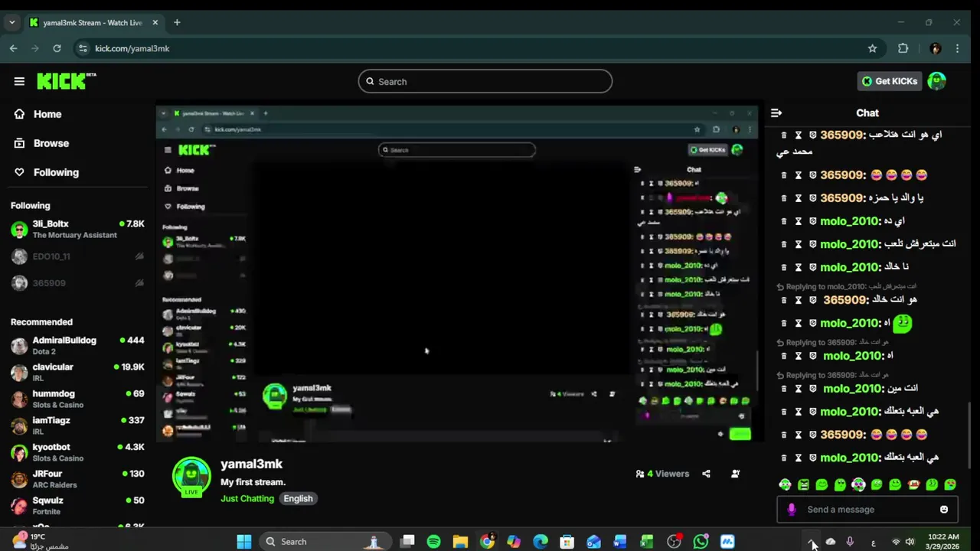Image resolution: width=980 pixels, height=551 pixels.
Task: Open the user profile avatar menu
Action: point(936,81)
